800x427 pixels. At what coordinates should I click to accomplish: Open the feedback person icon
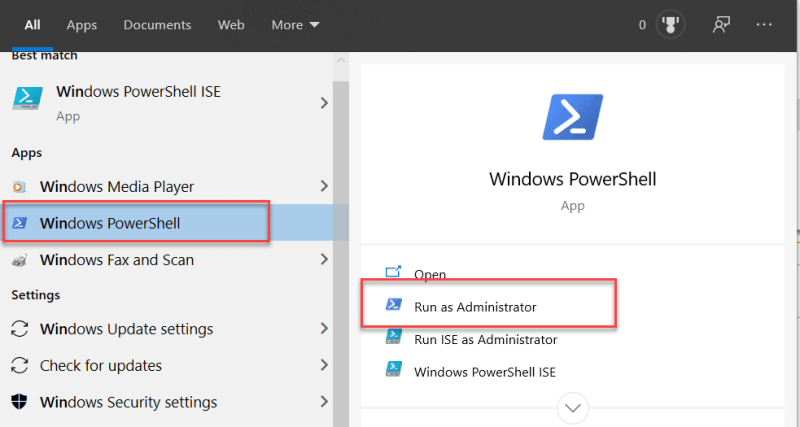721,25
